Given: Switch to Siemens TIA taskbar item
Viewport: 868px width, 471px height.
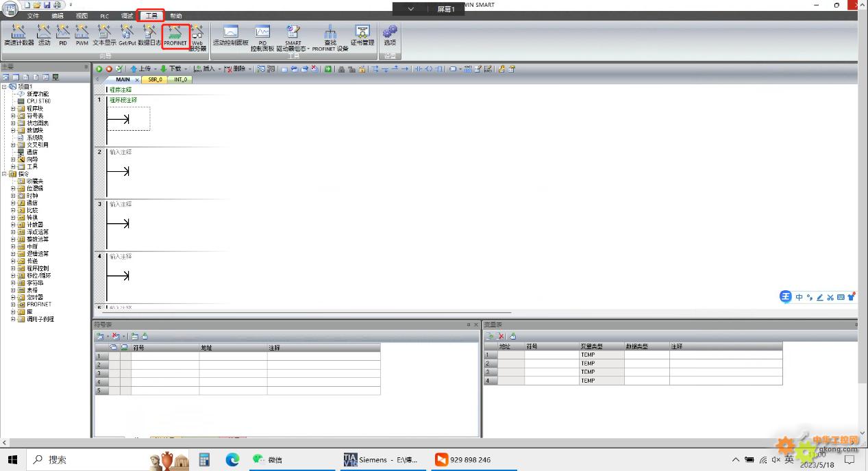Looking at the screenshot, I should tap(384, 459).
